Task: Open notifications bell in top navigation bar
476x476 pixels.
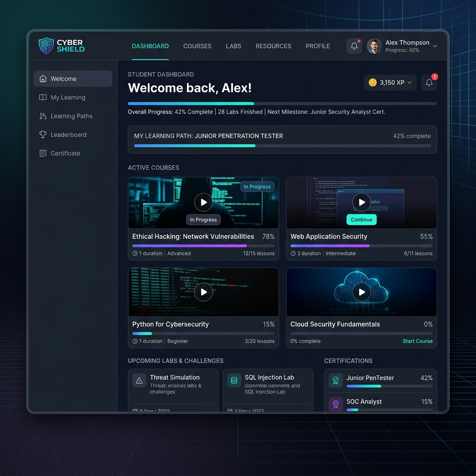Action: 354,46
